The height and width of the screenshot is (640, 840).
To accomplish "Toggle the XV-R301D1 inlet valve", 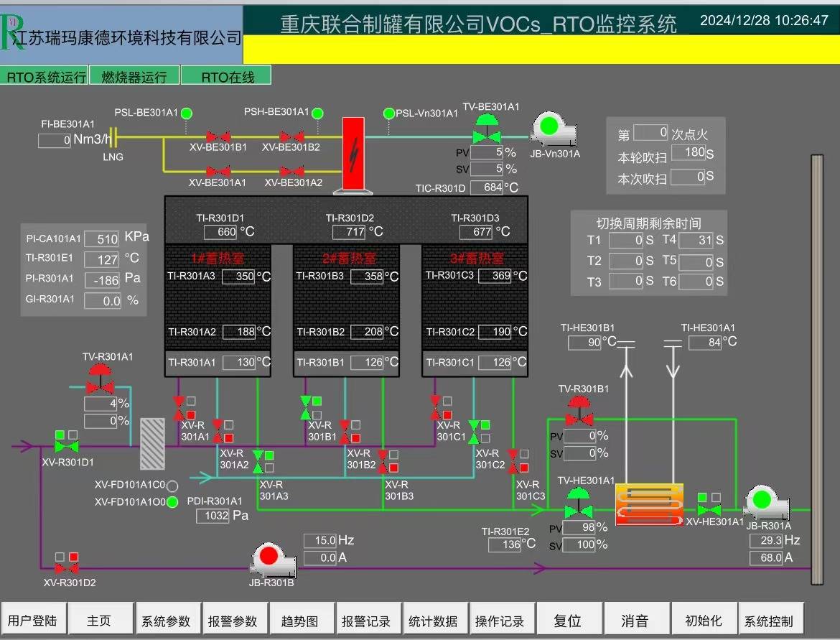I will (67, 446).
